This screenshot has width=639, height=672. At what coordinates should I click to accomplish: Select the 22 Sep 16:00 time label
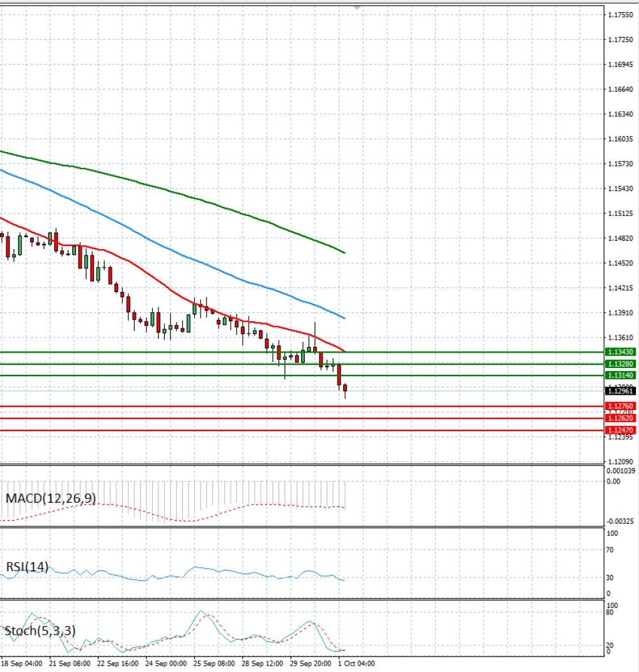[x=118, y=664]
